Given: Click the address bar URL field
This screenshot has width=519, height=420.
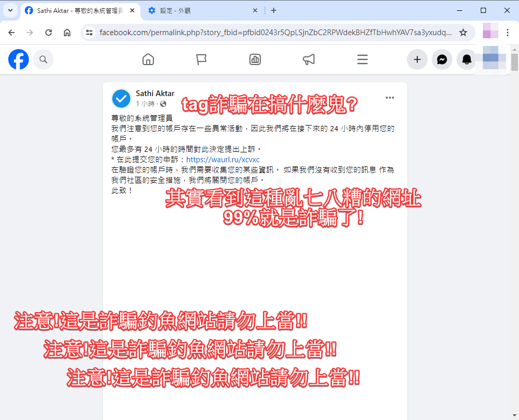Looking at the screenshot, I should point(274,33).
